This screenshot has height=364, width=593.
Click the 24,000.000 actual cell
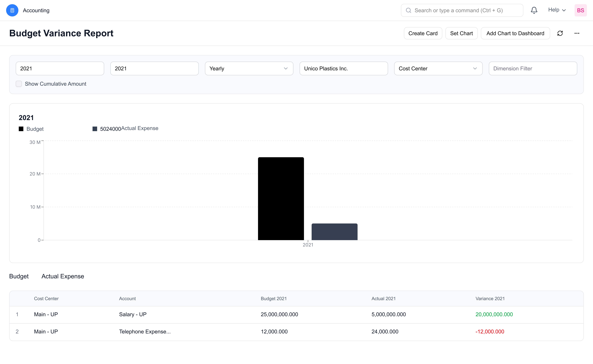(x=385, y=332)
